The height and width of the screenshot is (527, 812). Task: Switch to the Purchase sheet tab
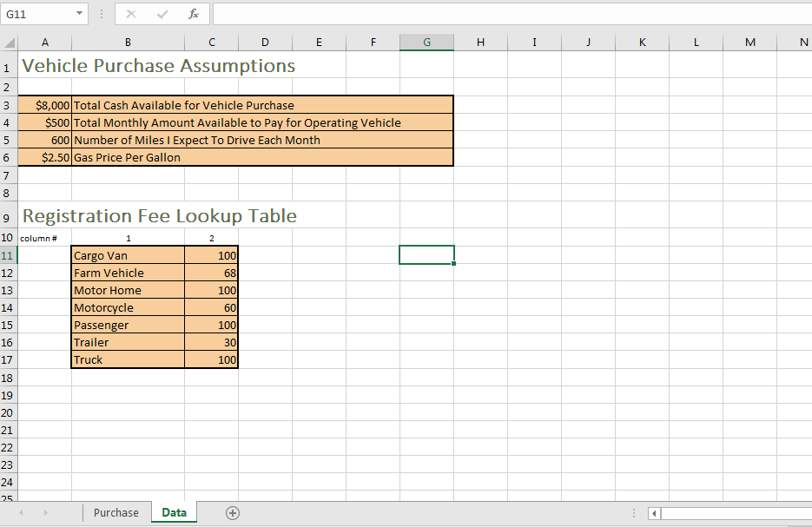click(116, 512)
